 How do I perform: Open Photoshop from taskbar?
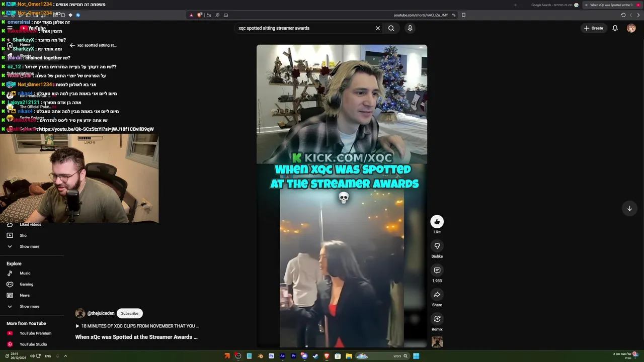click(271, 356)
